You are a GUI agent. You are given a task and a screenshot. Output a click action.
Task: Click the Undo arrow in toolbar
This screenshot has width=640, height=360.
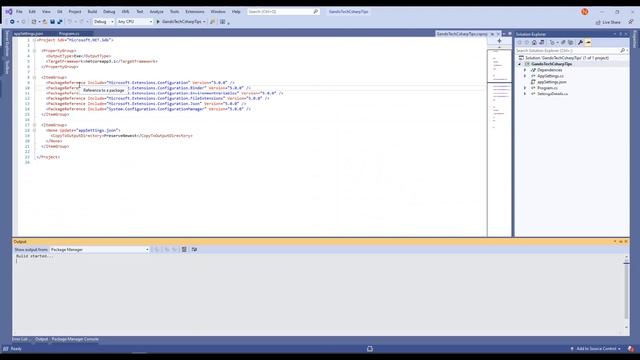[69, 22]
